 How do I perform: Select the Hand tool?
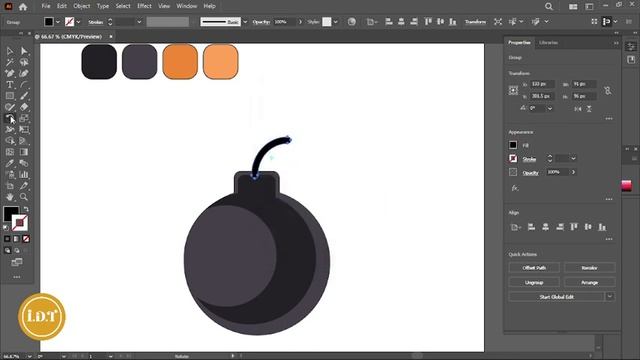pos(10,197)
